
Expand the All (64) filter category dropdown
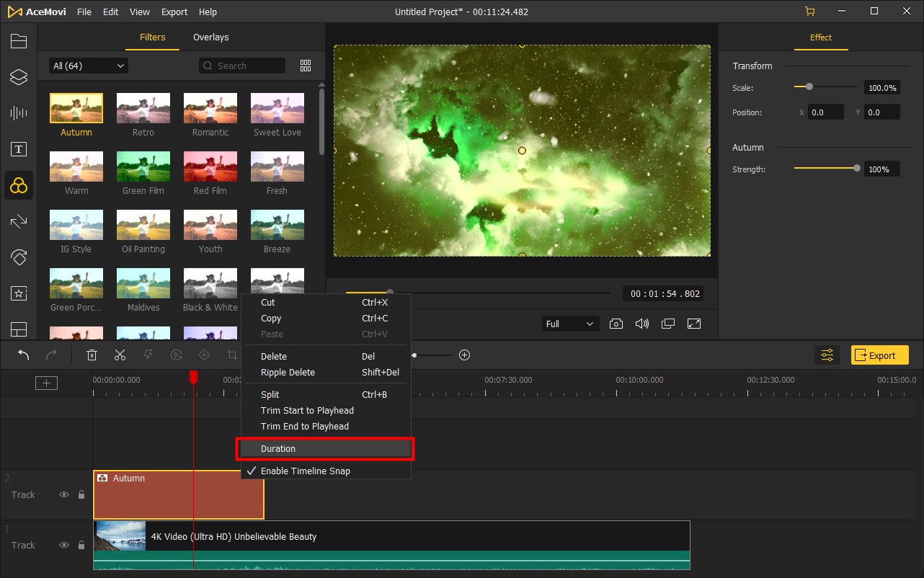coord(88,66)
